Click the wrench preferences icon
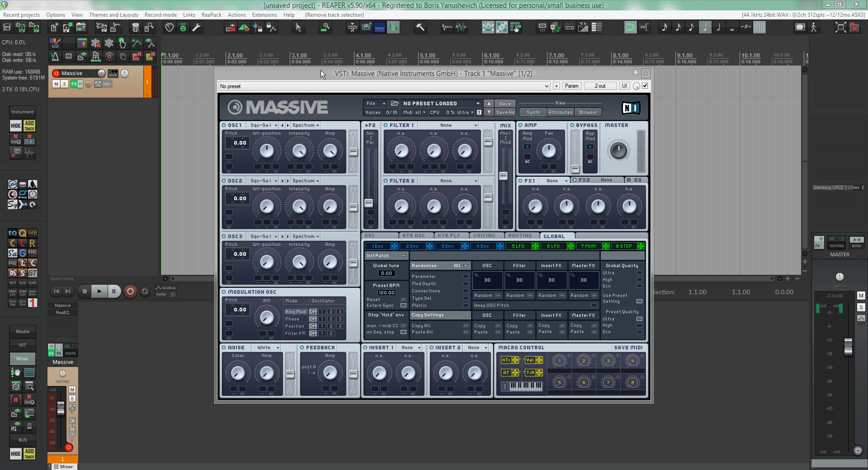Image resolution: width=868 pixels, height=470 pixels. click(x=196, y=28)
